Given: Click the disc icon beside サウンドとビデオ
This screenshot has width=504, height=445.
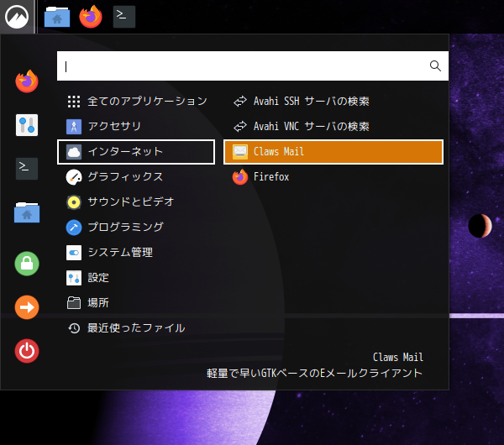Looking at the screenshot, I should point(74,202).
